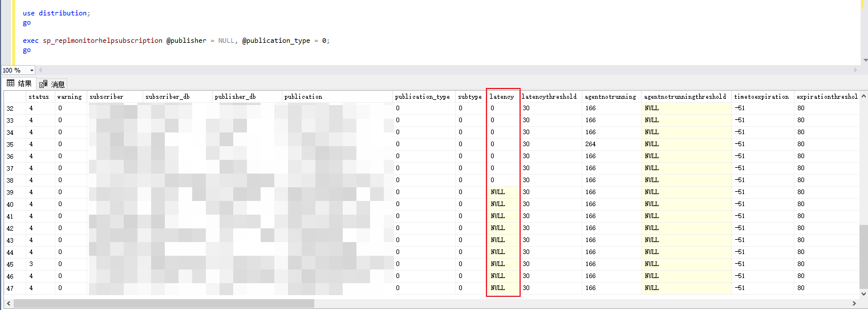Click latencythreshold 30 in row 40
Screen dimensions: 868x310
tap(551, 204)
